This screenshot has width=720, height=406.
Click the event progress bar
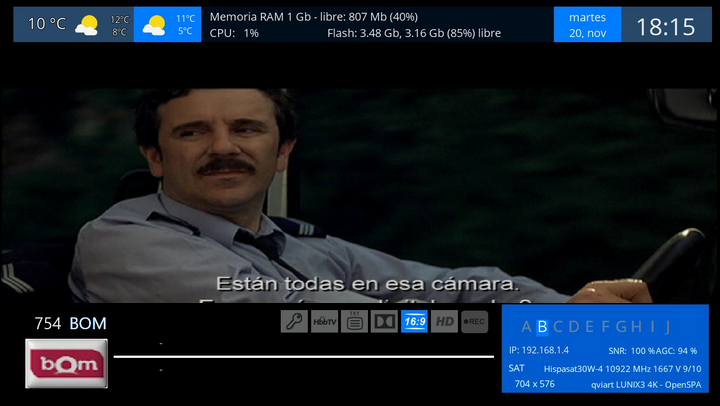pos(304,356)
